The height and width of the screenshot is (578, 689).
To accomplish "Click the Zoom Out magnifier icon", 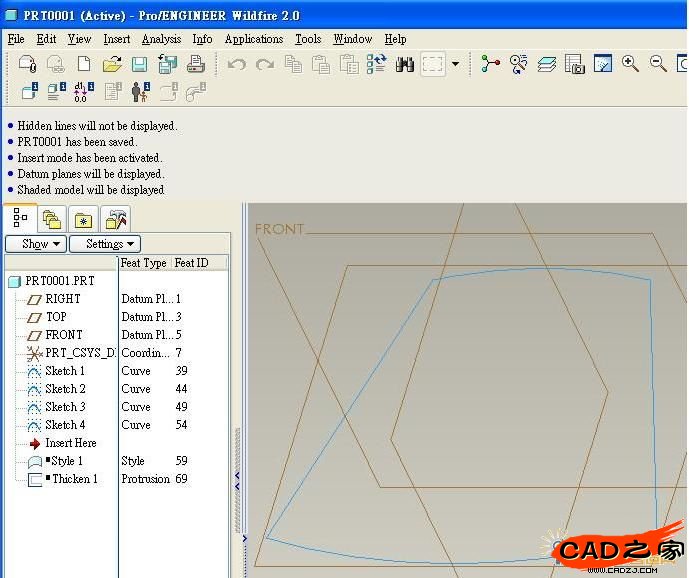I will 658,64.
